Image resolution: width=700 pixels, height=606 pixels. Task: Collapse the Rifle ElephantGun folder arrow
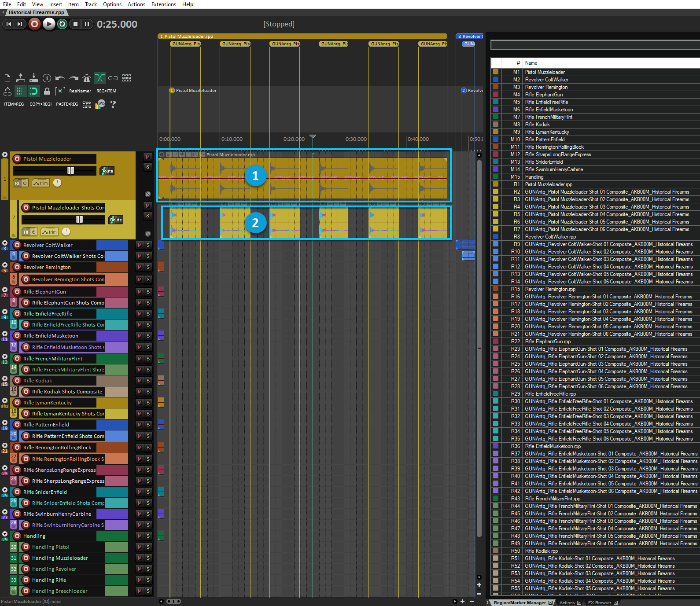[x=5, y=290]
